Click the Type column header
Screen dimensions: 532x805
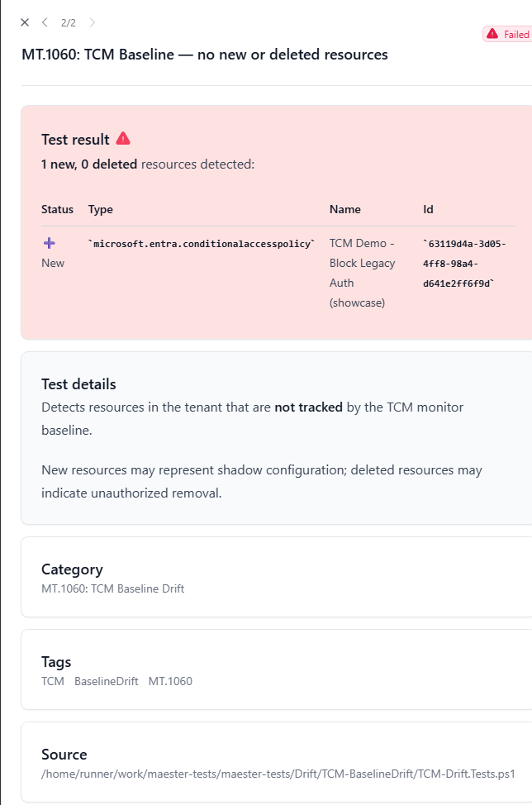(x=100, y=209)
